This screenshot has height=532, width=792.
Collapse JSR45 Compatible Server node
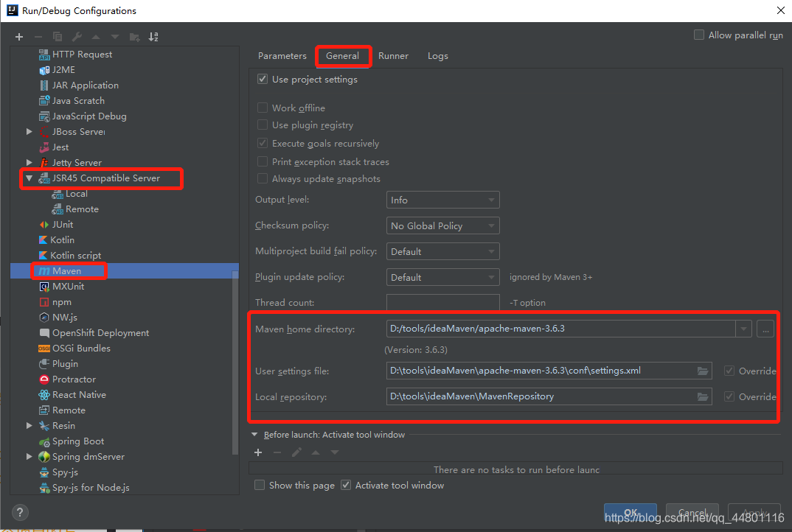[x=29, y=178]
